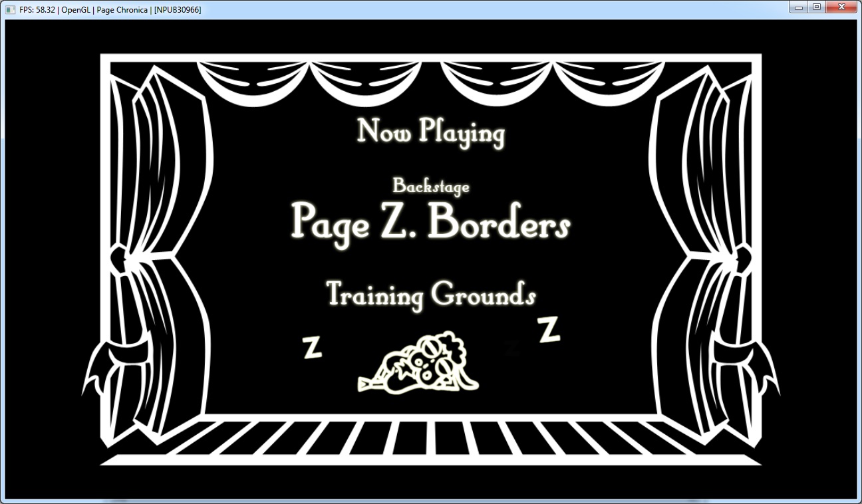This screenshot has height=504, width=862.
Task: Click the application icon in the title bar
Action: point(10,9)
